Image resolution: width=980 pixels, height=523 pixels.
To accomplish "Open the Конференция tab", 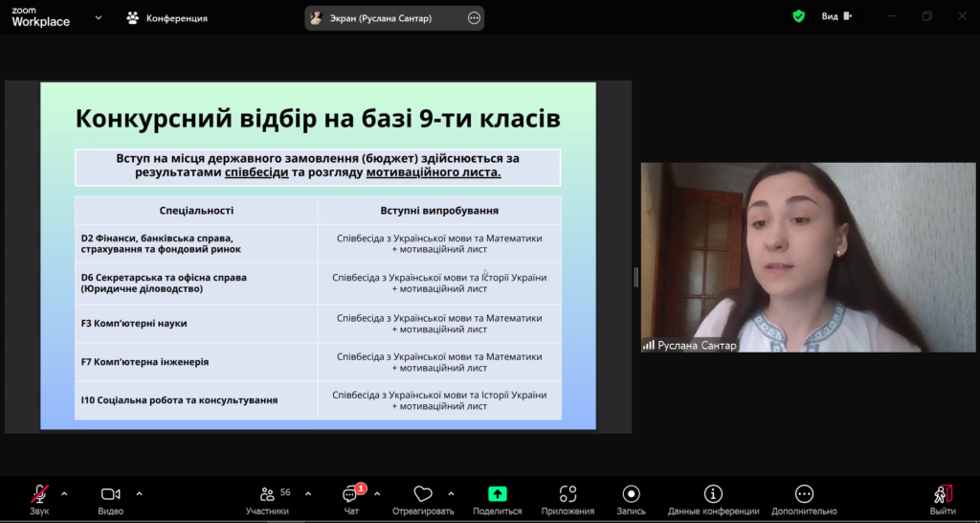I will tap(167, 18).
